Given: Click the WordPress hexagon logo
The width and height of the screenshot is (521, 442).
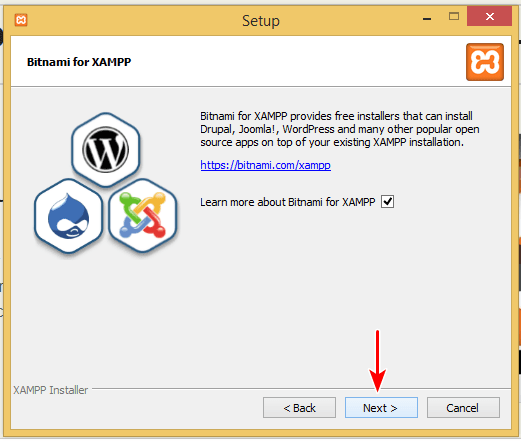Looking at the screenshot, I should pos(106,150).
